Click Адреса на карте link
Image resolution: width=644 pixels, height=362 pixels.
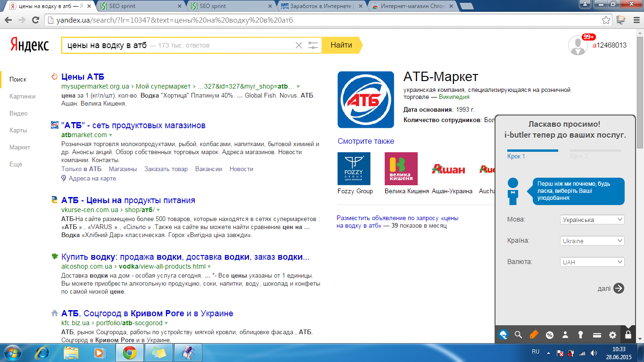(x=92, y=179)
